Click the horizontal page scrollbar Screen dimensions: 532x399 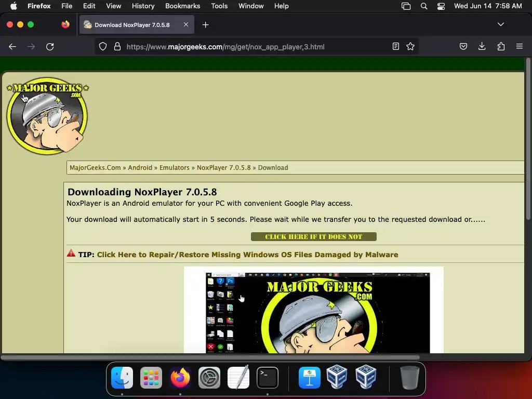(x=210, y=357)
